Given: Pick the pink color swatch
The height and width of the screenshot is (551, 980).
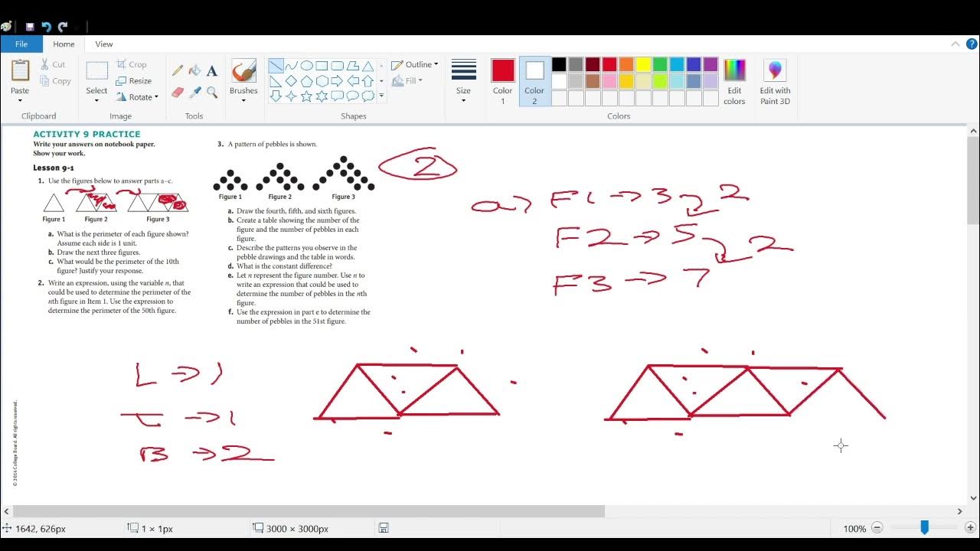Looking at the screenshot, I should pos(609,81).
